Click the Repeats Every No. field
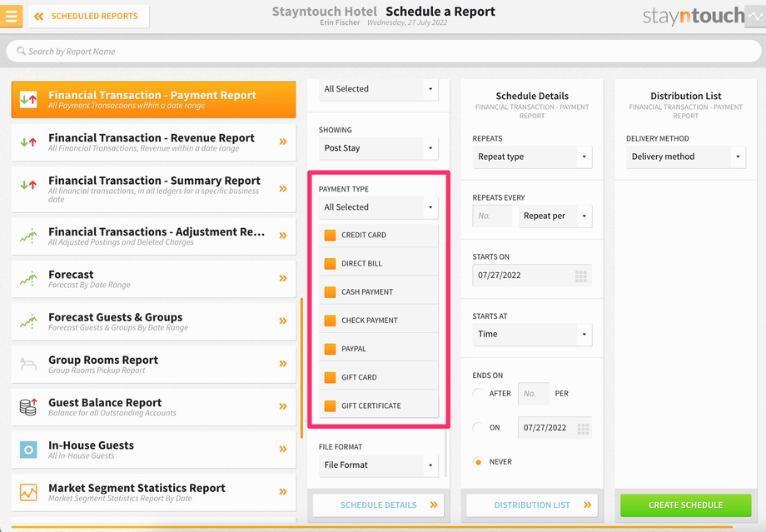The image size is (766, 532). (492, 216)
